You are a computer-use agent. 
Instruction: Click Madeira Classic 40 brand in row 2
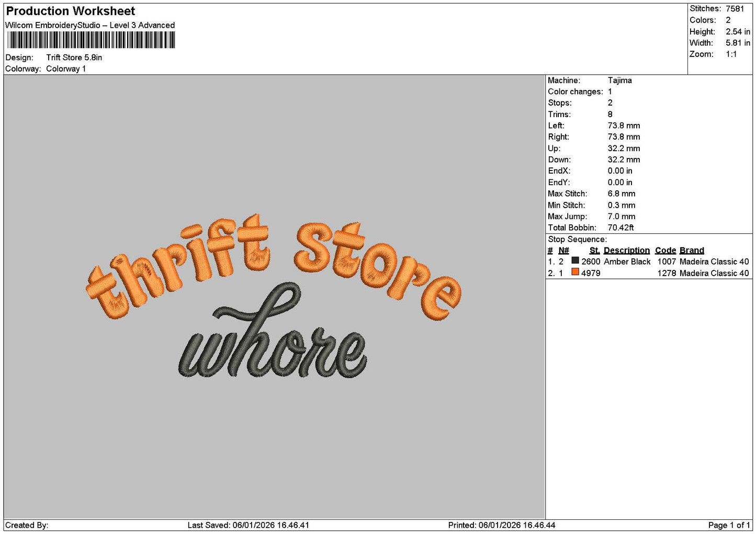pos(714,273)
